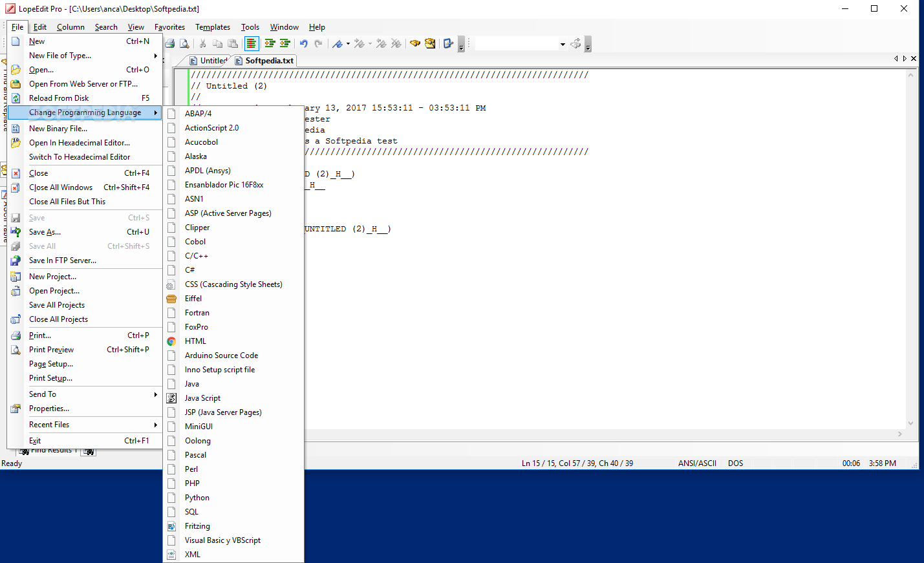
Task: Choose Reload From Disk in File menu
Action: 85,98
